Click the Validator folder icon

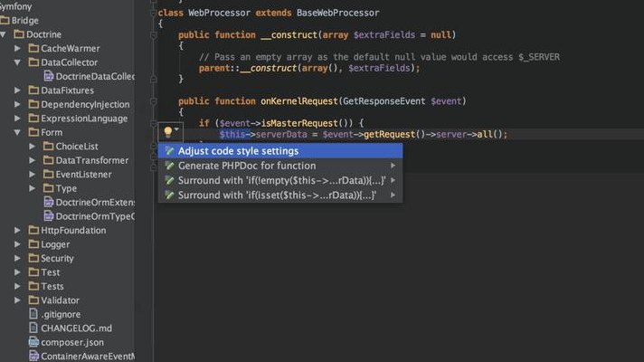click(x=33, y=300)
